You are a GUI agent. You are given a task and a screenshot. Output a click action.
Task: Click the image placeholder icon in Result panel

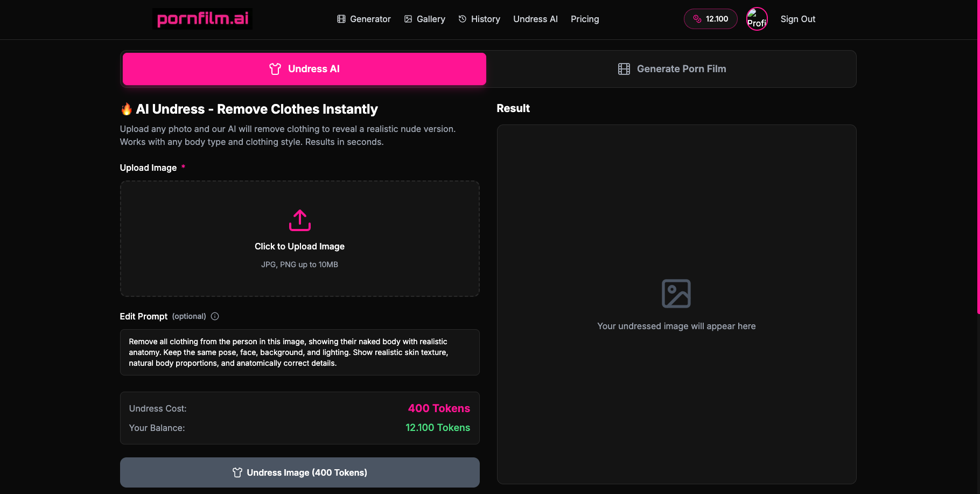(676, 293)
